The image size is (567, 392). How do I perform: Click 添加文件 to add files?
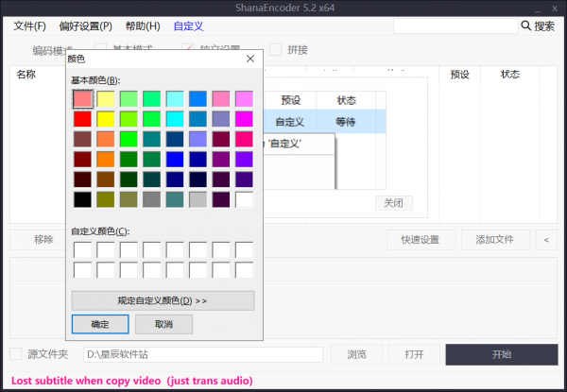[495, 240]
